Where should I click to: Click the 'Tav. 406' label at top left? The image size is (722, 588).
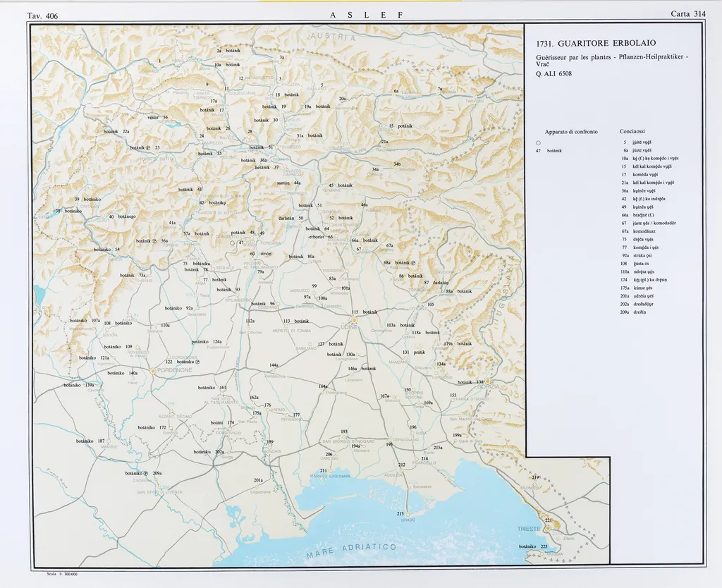click(42, 15)
